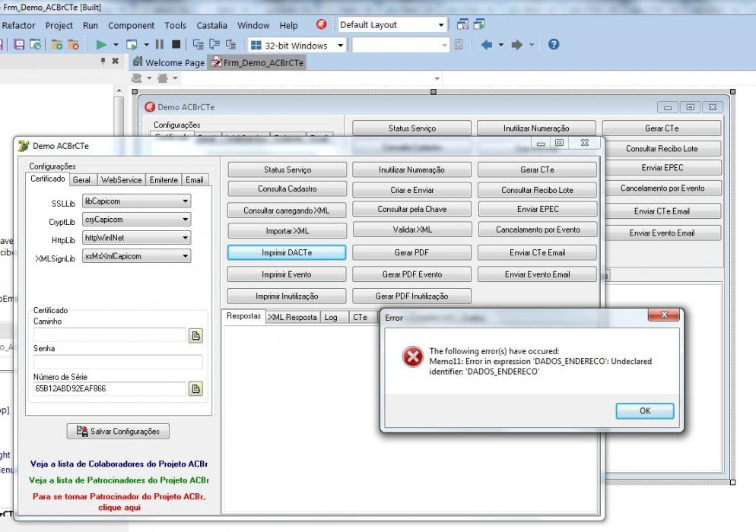The width and height of the screenshot is (756, 532).
Task: Click the Salvar Configurações button
Action: (118, 431)
